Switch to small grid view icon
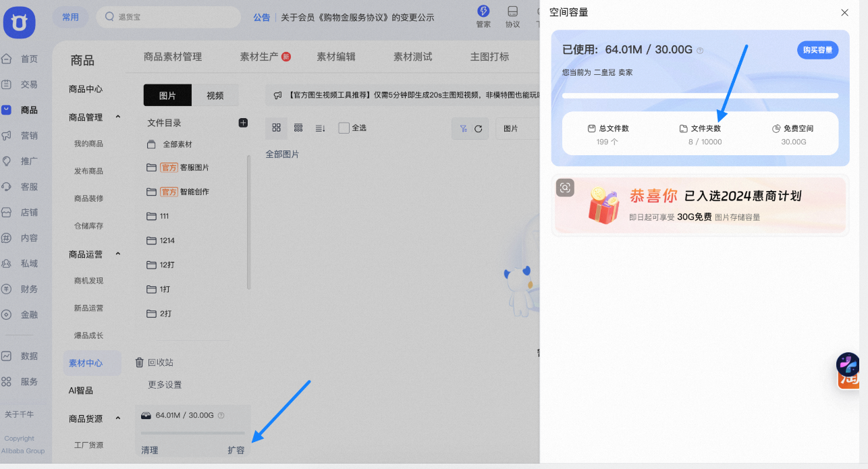868x469 pixels. tap(298, 128)
